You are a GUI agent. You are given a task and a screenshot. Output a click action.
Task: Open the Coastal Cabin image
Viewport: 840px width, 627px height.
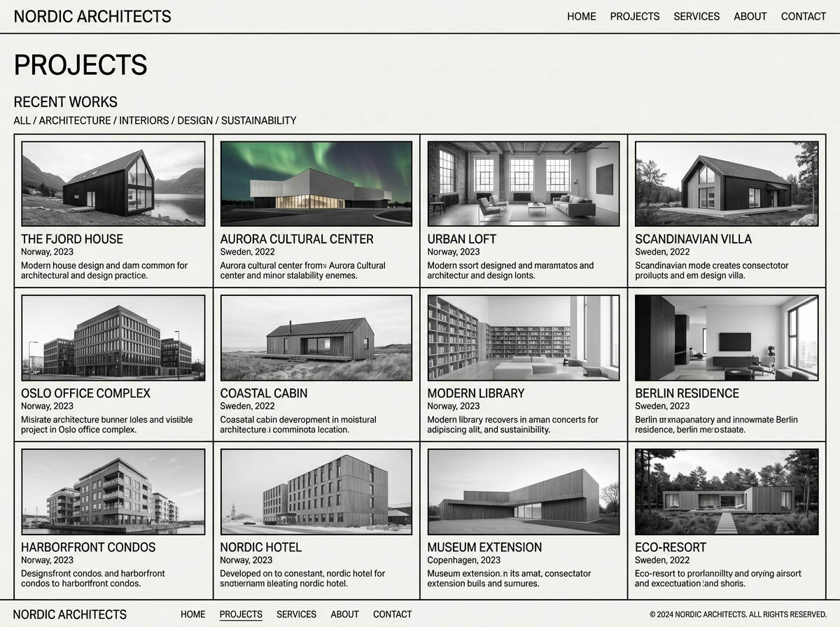[316, 338]
